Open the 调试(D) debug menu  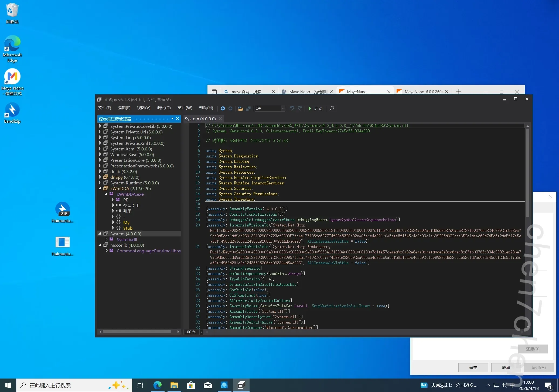pos(164,108)
